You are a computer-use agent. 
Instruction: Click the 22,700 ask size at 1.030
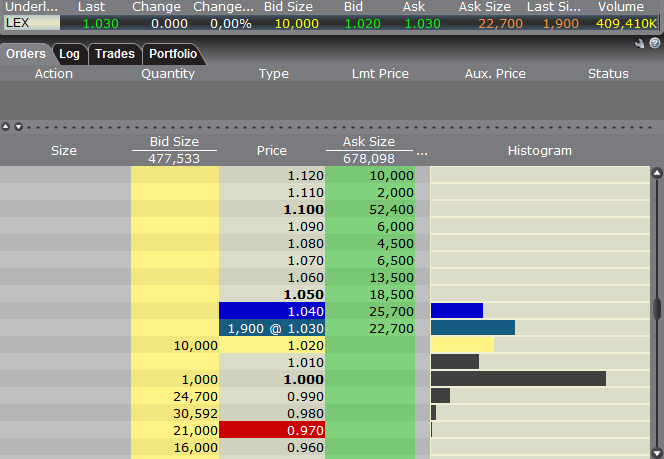coord(370,328)
